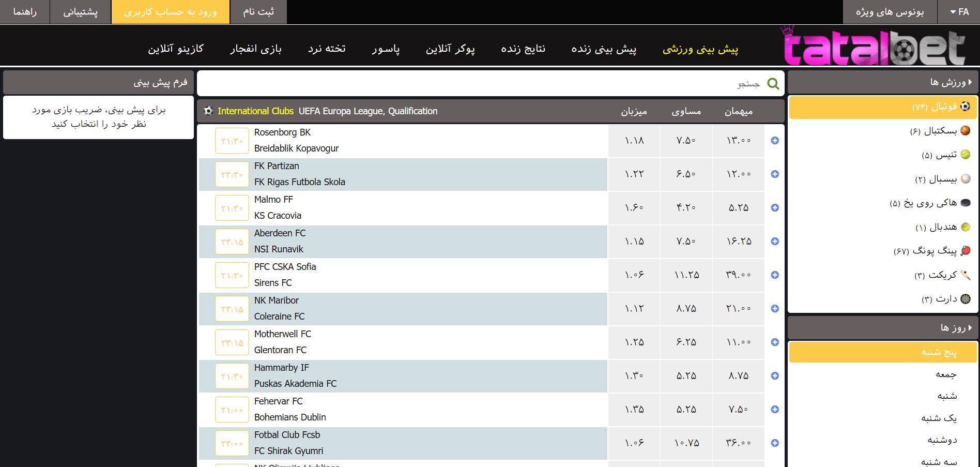Expand more markets for Rosenborg BK match

tap(775, 140)
